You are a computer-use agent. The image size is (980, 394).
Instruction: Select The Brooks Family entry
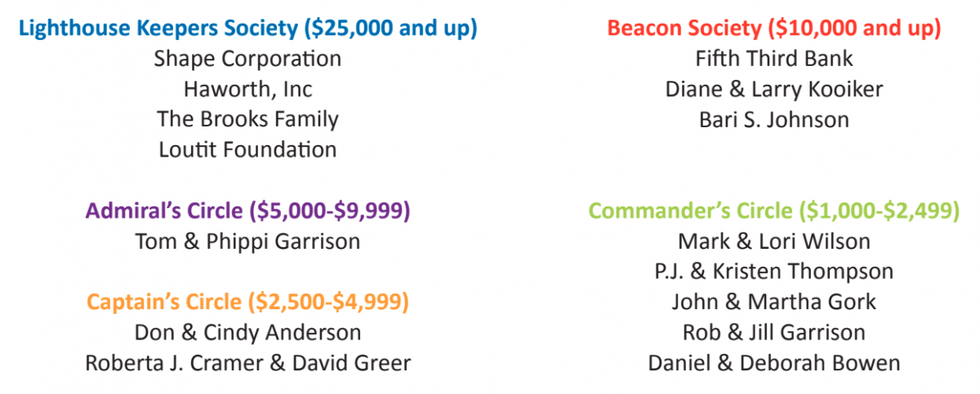pyautogui.click(x=247, y=119)
